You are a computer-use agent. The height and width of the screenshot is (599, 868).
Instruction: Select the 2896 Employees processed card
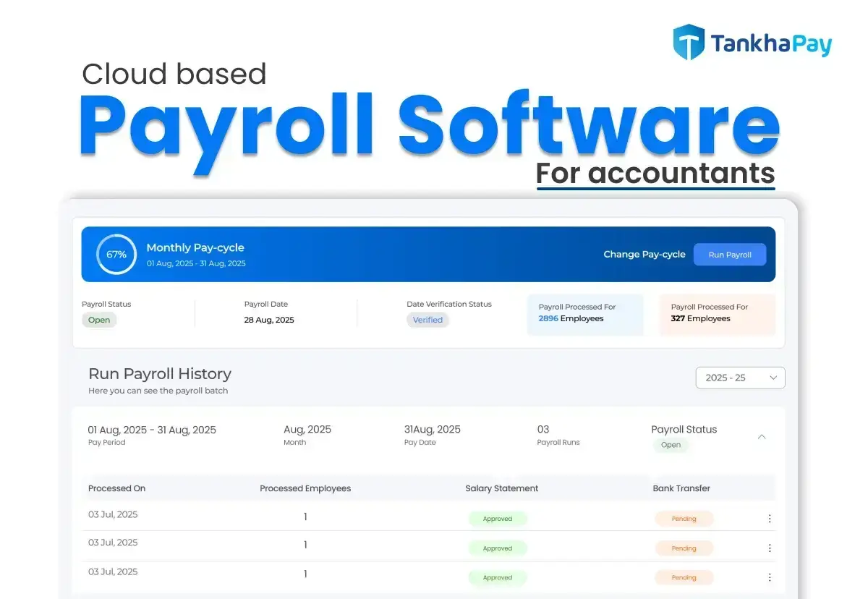pos(585,314)
